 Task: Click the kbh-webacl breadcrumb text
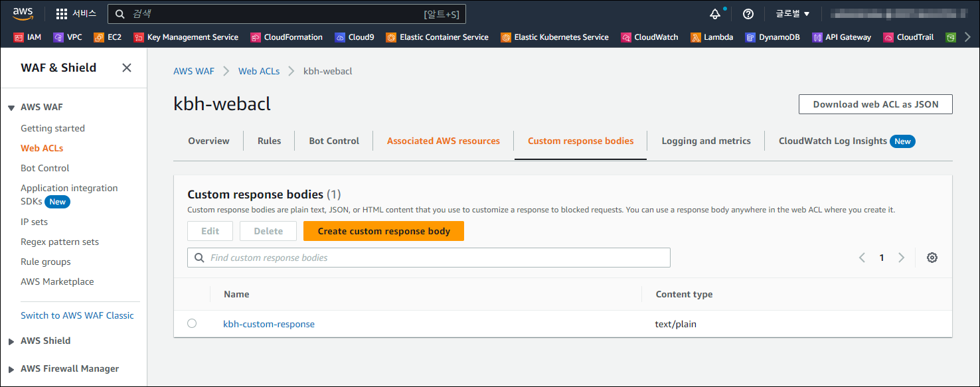pyautogui.click(x=327, y=71)
